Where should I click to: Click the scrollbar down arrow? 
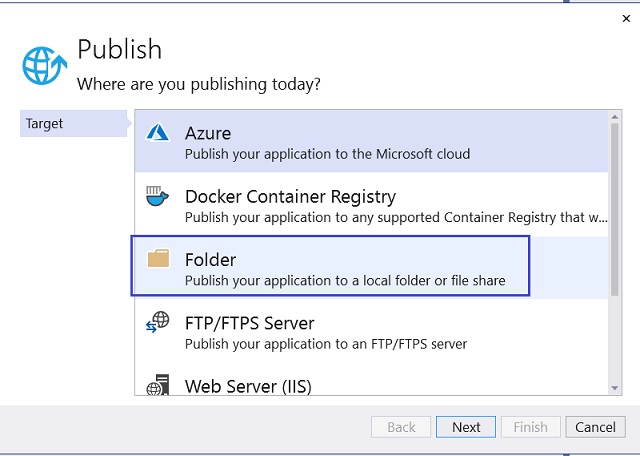615,388
